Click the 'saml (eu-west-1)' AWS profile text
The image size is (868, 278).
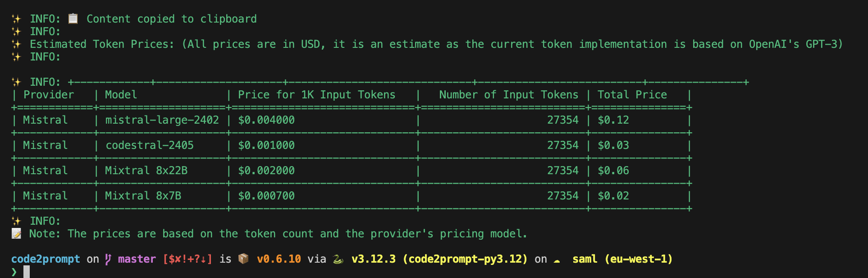(622, 259)
